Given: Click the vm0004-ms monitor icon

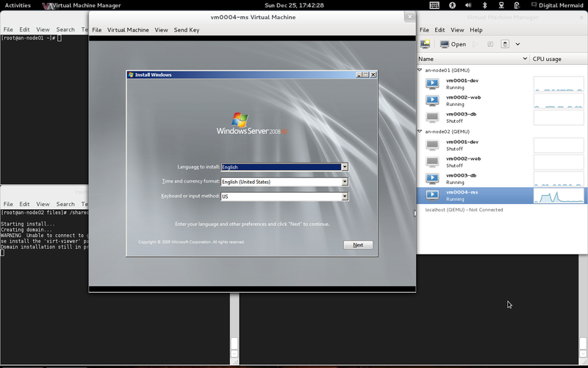Looking at the screenshot, I should click(432, 195).
